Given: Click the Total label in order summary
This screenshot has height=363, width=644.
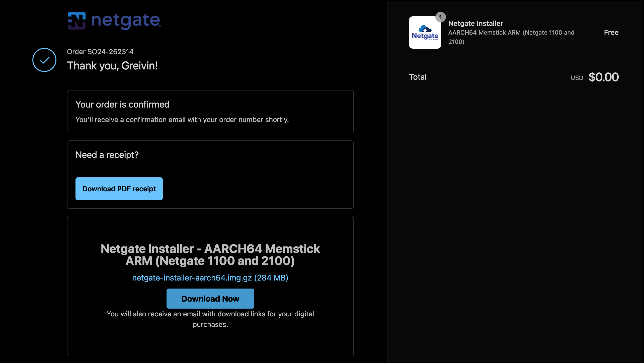Looking at the screenshot, I should [x=418, y=77].
